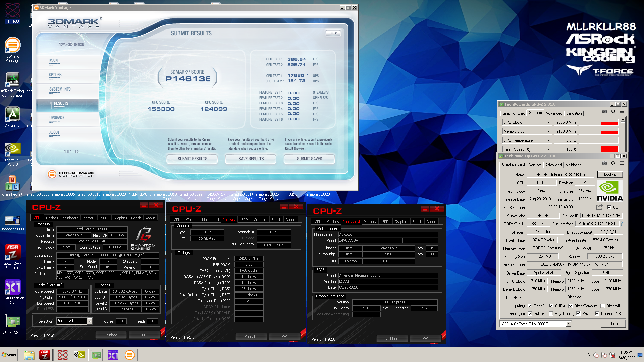Toggle the UEFI checkbox in GPU-Z
This screenshot has height=362, width=644.
click(609, 207)
